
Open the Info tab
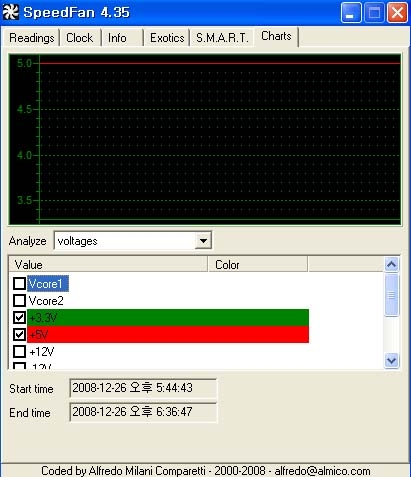click(x=122, y=38)
